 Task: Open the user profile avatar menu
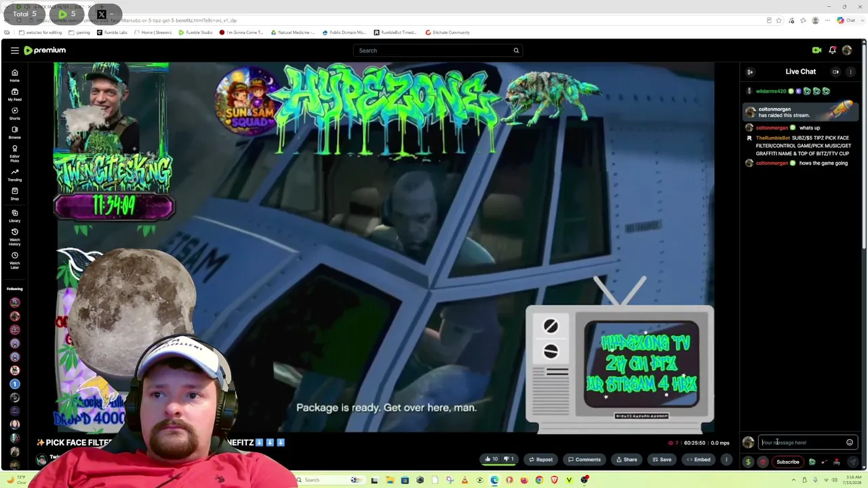(847, 50)
